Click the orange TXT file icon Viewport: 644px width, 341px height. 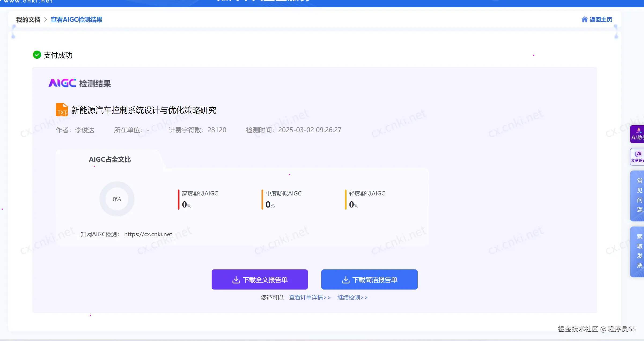pyautogui.click(x=62, y=110)
